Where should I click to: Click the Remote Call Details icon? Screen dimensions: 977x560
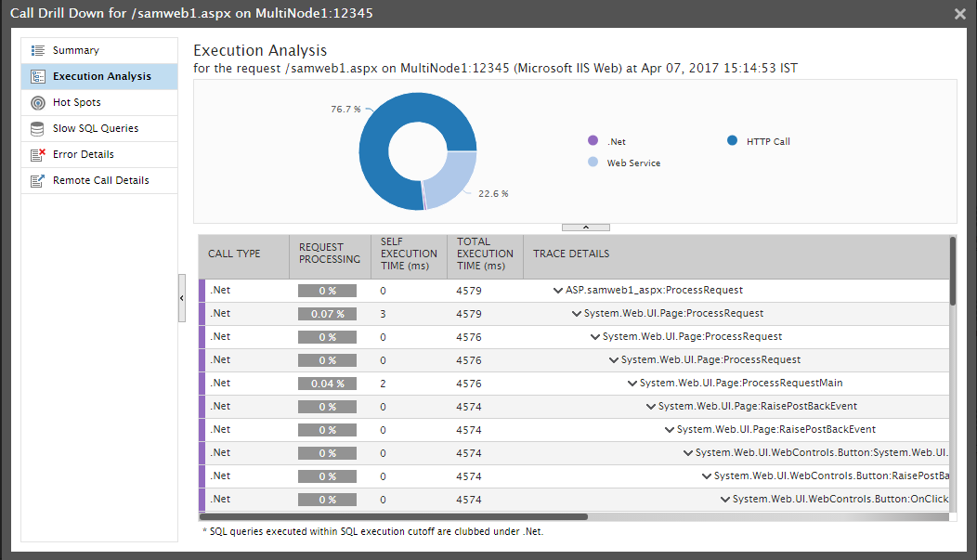click(38, 180)
